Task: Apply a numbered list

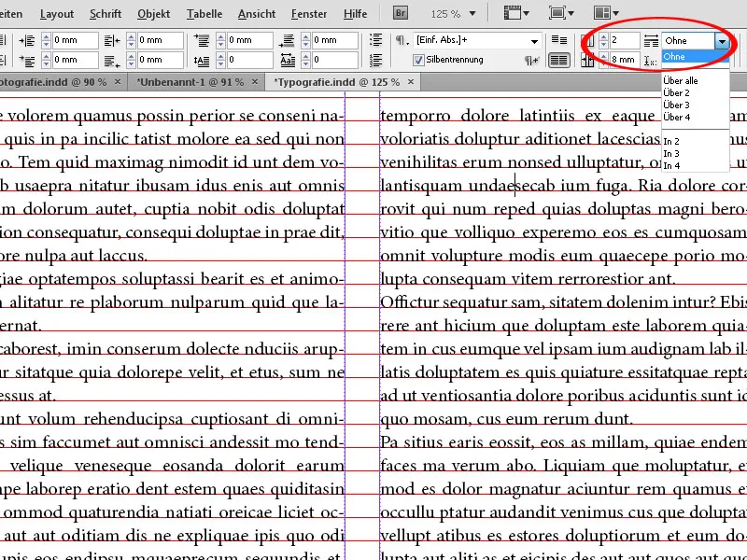Action: (x=376, y=60)
